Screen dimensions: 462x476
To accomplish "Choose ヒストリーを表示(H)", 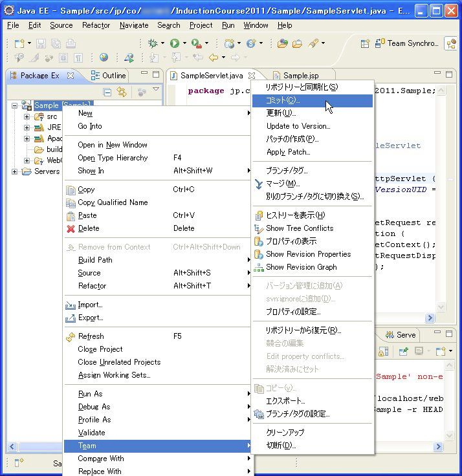I will pos(313,215).
